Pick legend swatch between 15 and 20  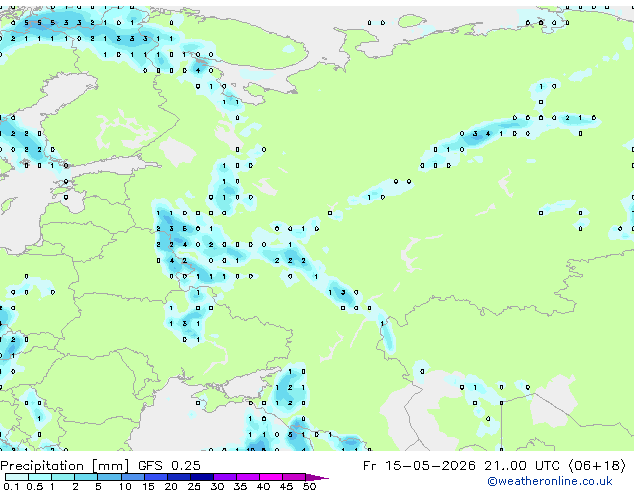(156, 477)
